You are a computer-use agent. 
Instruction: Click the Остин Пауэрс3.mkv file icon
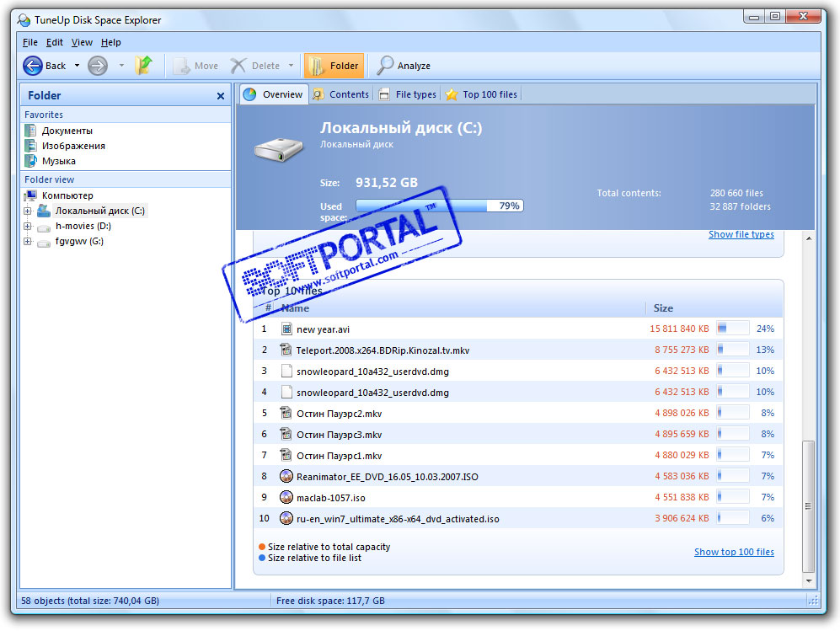pos(286,434)
